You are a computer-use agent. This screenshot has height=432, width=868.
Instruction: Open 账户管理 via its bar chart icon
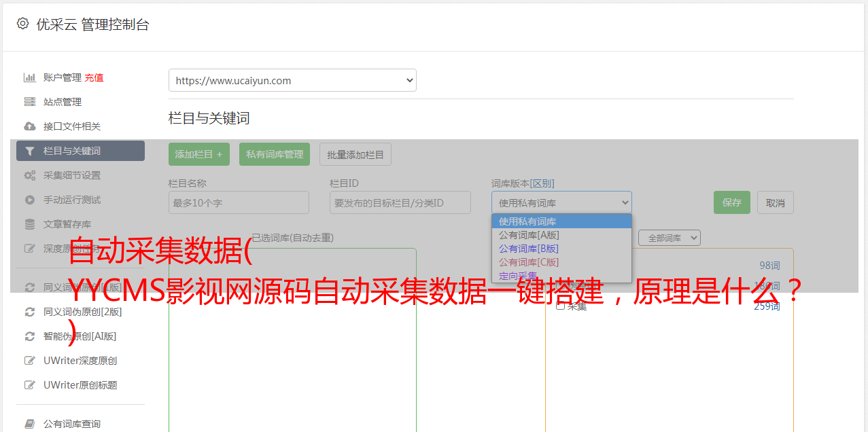coord(30,77)
